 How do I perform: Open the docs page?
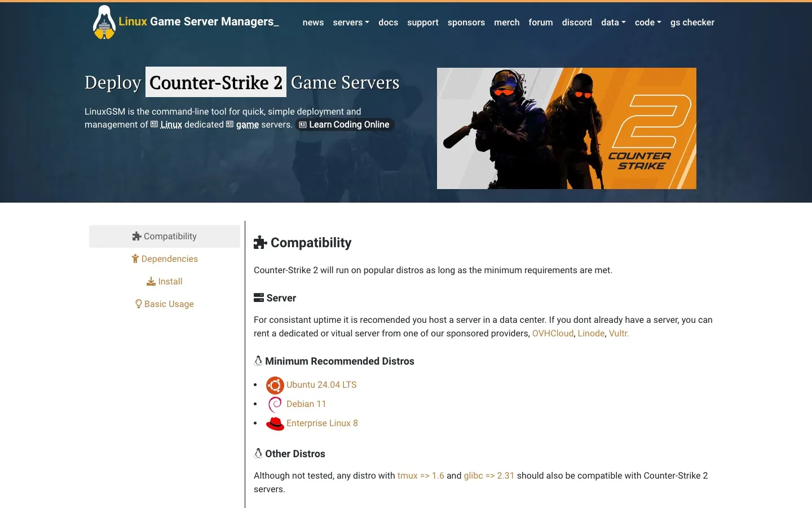click(388, 23)
